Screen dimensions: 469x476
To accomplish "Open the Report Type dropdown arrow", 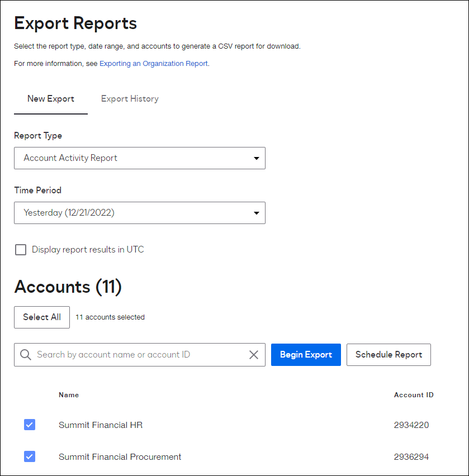I will [256, 158].
